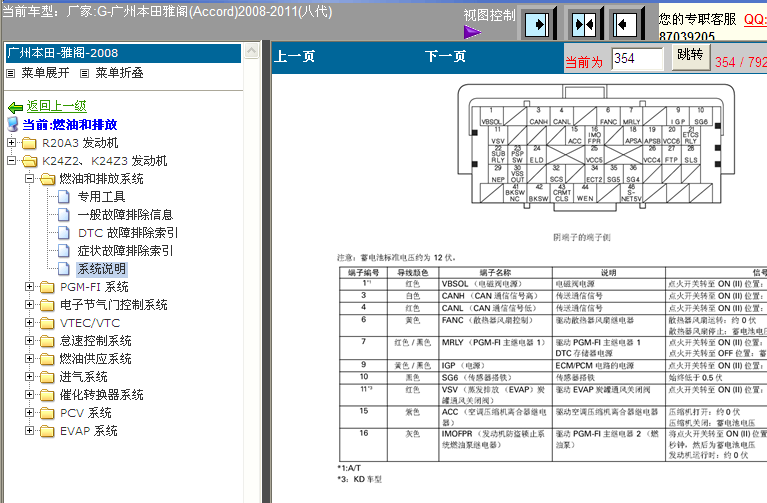Expand the PGM-FI 系统 node
Image resolution: width=767 pixels, height=503 pixels.
pos(29,286)
